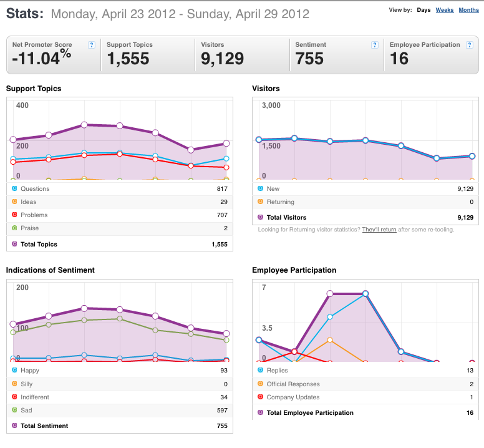Click the blue Replies legend marker

click(x=260, y=370)
